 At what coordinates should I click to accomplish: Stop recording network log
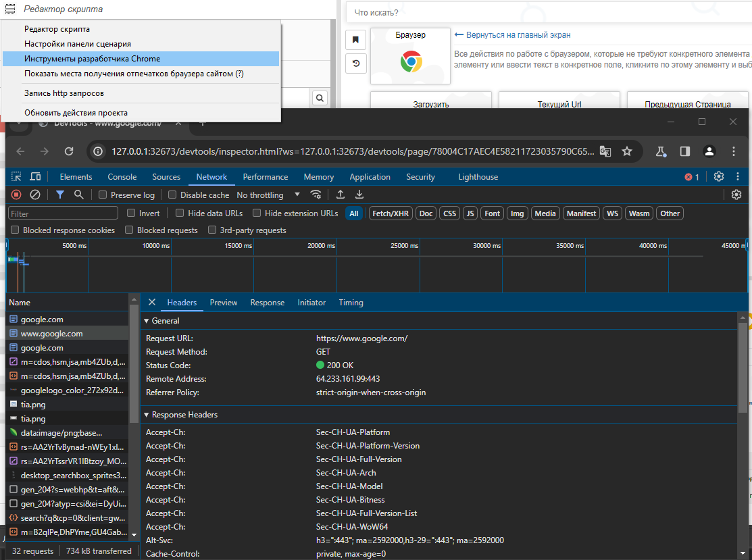click(x=16, y=195)
